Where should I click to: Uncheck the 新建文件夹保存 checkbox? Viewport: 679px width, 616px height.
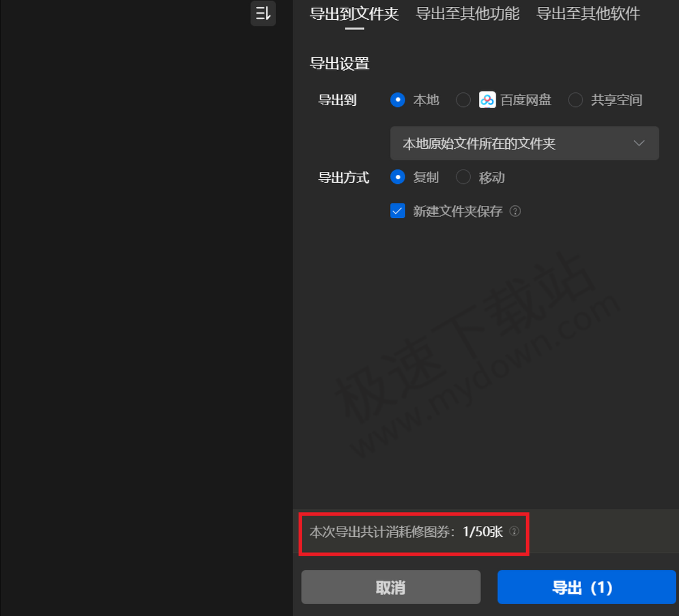(398, 210)
